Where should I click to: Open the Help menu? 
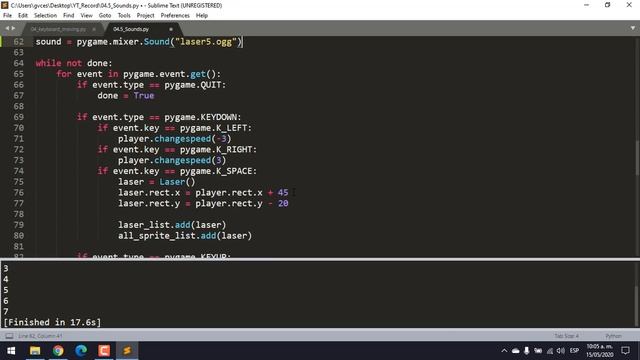pyautogui.click(x=202, y=16)
